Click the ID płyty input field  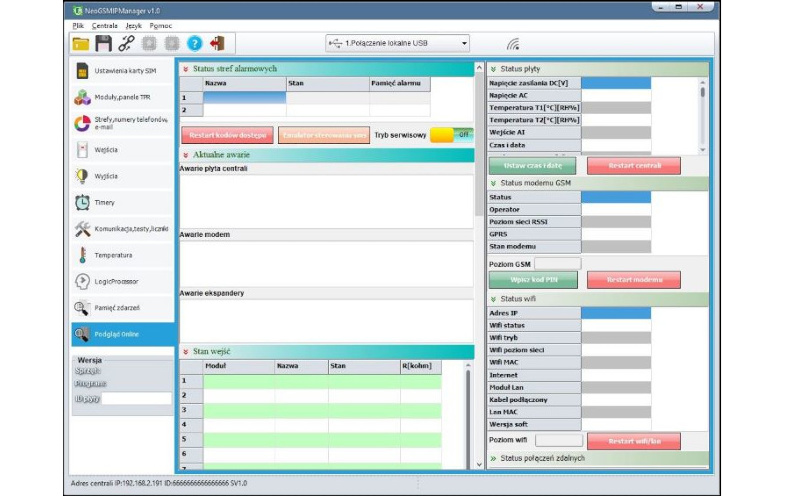tap(136, 398)
